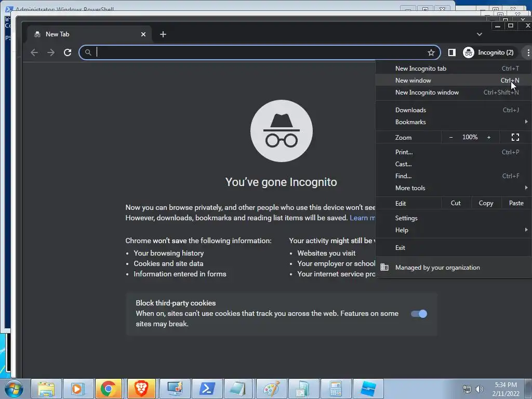Viewport: 532px width, 399px height.
Task: Decrease zoom with the minus button
Action: point(451,137)
